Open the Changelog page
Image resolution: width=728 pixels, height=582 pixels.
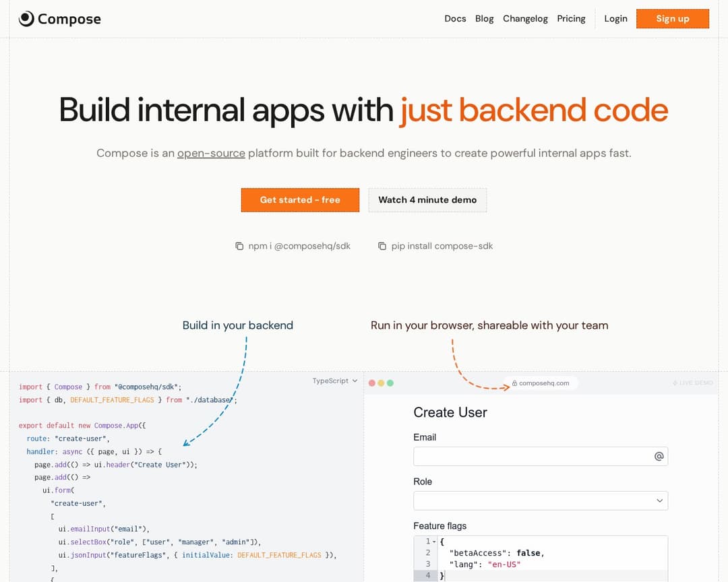click(525, 19)
